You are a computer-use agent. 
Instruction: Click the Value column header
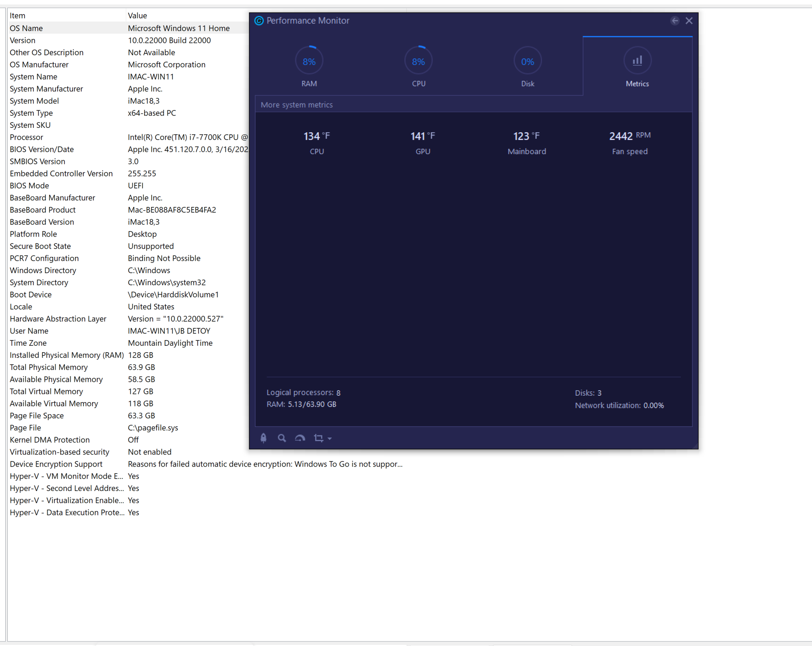coord(137,16)
